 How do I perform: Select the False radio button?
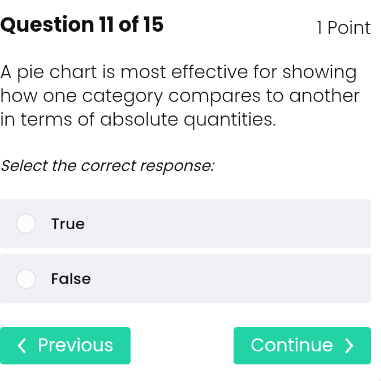click(26, 279)
